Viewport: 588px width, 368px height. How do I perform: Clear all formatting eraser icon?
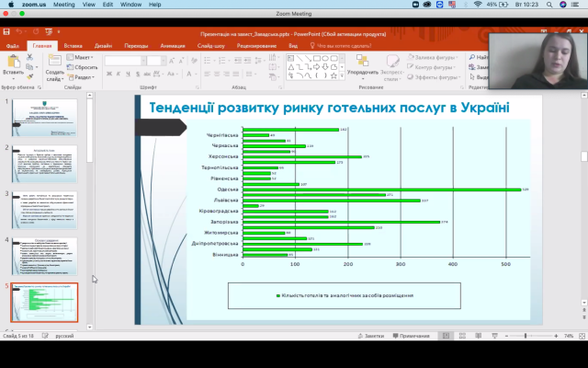[x=194, y=61]
